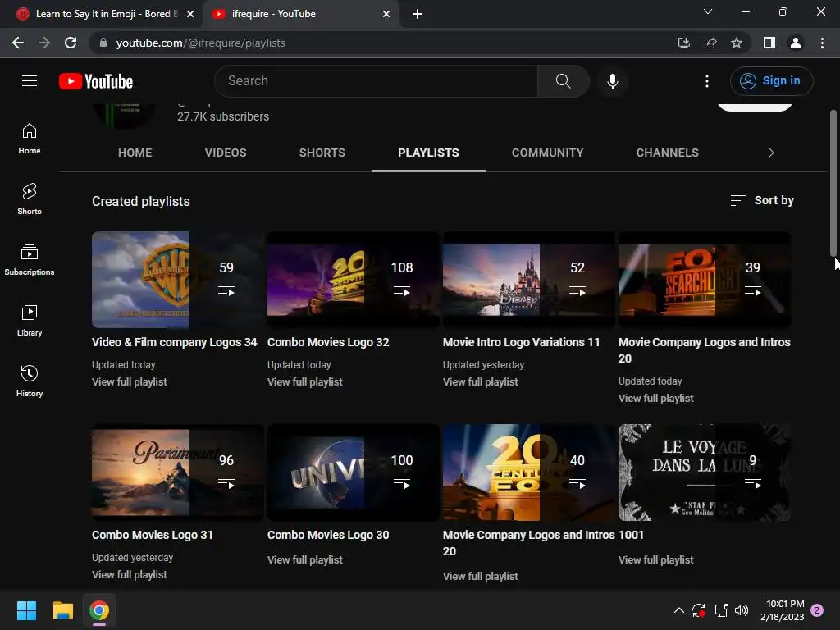
Task: Open Movie Company Logos and Intros 20 title, updated today
Action: coord(704,350)
